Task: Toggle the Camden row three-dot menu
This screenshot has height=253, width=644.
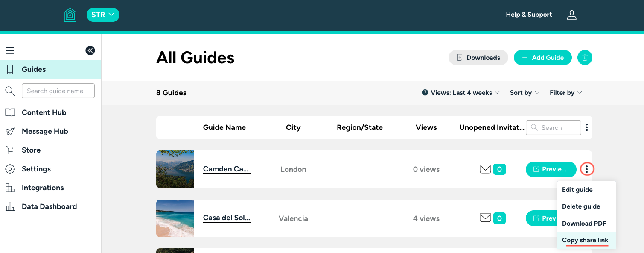Action: pos(587,169)
